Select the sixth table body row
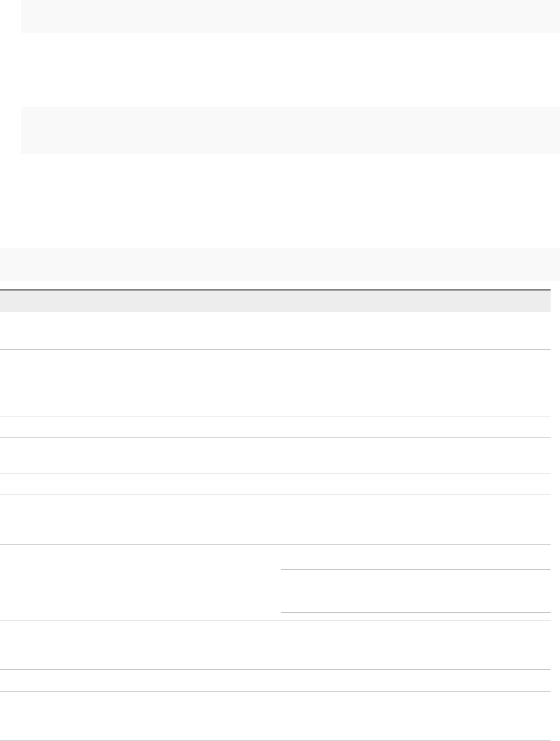The image size is (560, 741). (x=275, y=518)
